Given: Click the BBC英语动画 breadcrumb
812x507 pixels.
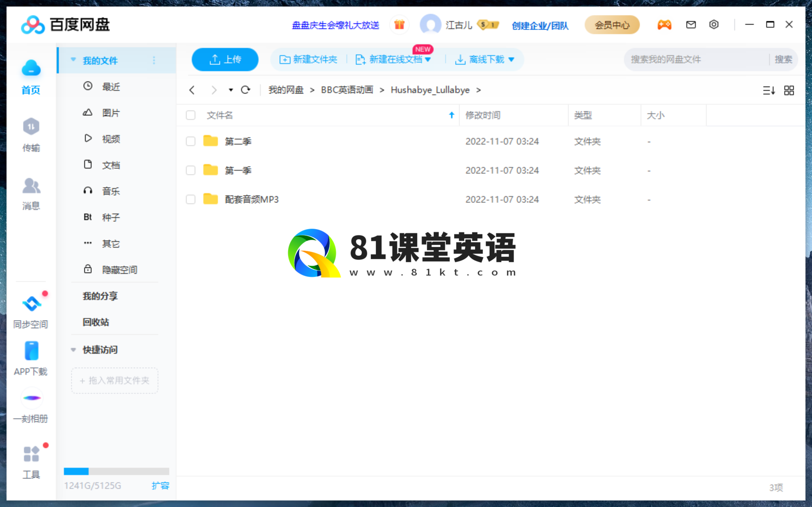Looking at the screenshot, I should [x=347, y=90].
